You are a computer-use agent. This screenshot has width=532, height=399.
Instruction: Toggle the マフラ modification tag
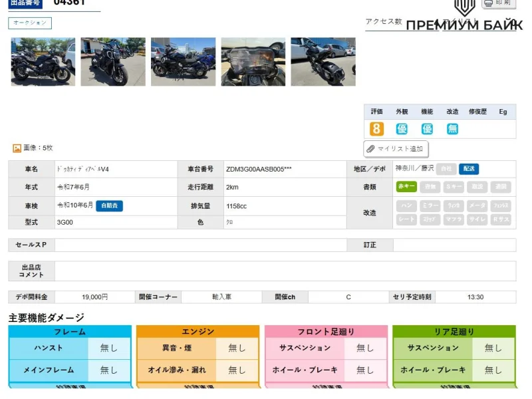454,219
